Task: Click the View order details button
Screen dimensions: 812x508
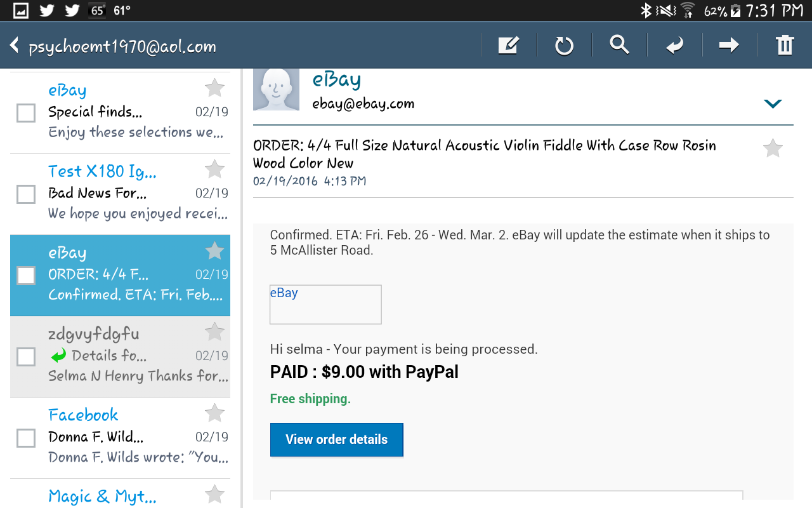Action: click(x=336, y=439)
